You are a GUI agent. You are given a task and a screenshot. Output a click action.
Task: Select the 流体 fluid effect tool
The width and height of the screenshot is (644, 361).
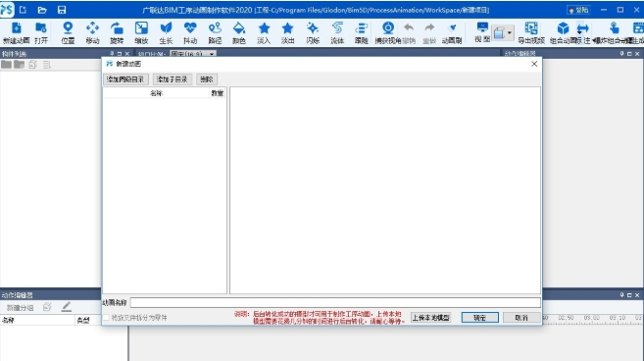(x=337, y=33)
